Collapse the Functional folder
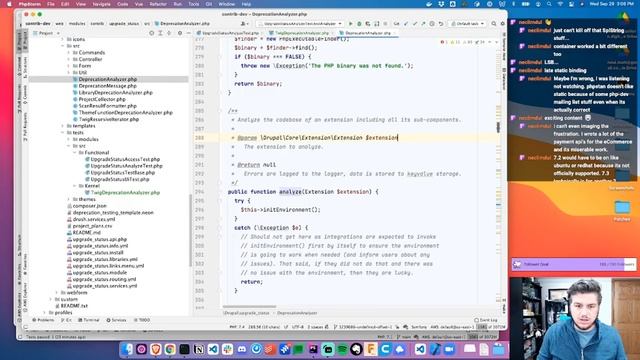Image resolution: width=640 pixels, height=360 pixels. tap(75, 153)
